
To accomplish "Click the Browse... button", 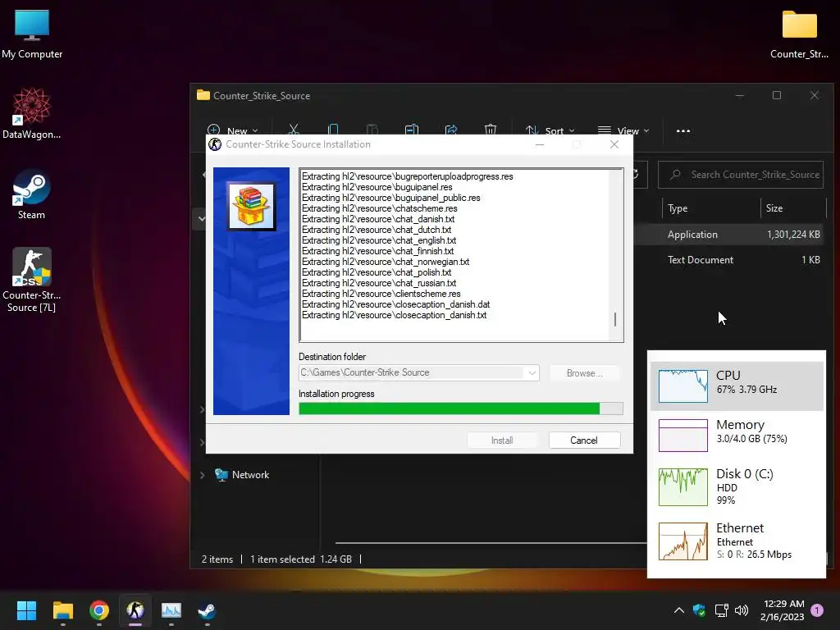I will click(x=584, y=373).
